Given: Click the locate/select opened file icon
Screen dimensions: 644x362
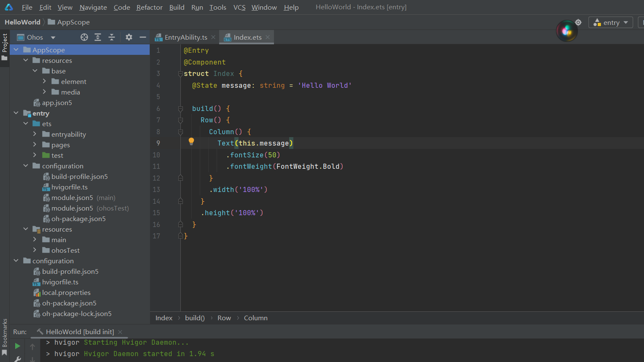Looking at the screenshot, I should (x=84, y=37).
